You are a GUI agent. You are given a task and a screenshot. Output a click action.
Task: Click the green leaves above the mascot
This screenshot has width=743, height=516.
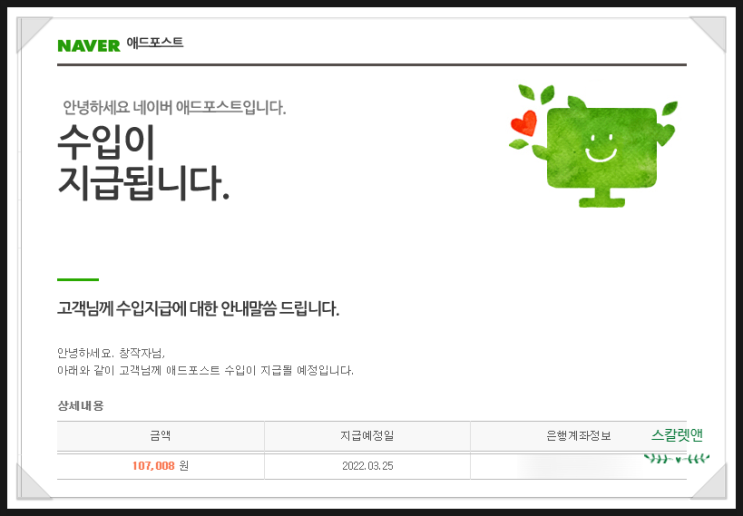pyautogui.click(x=537, y=94)
